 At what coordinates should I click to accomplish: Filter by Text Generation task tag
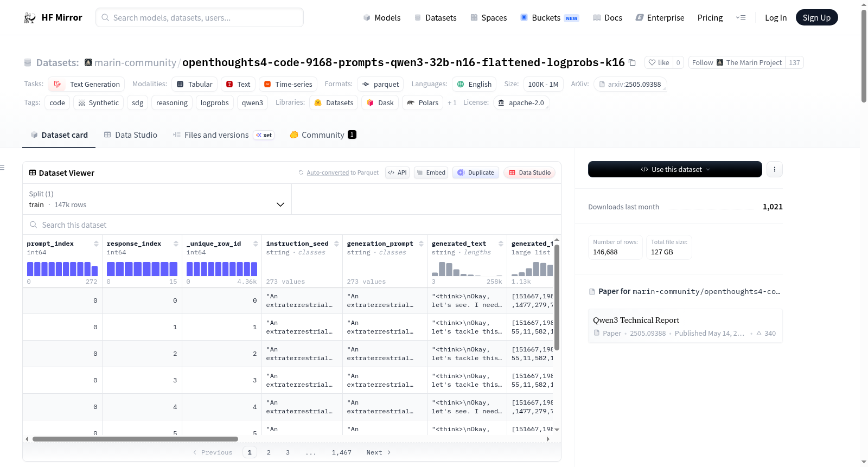click(86, 84)
